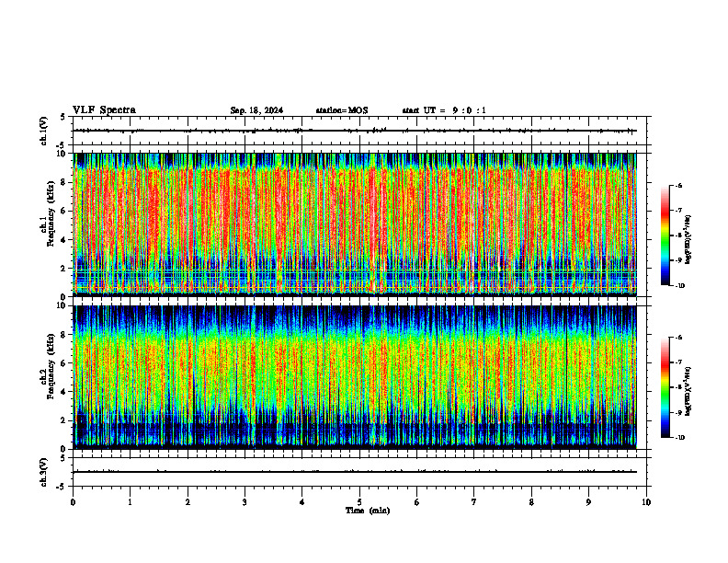Click the time axis tick label "5"

click(359, 502)
